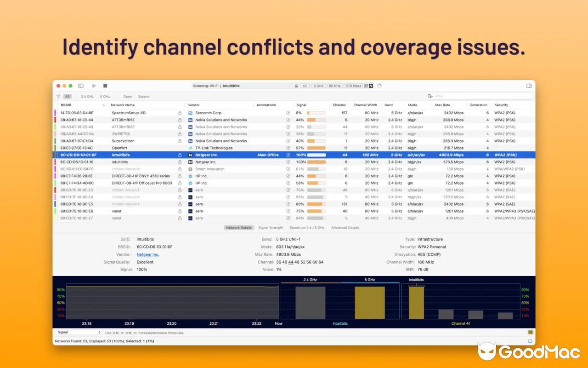Toggle the Secure networks filter
The height and width of the screenshot is (368, 588).
click(x=143, y=97)
